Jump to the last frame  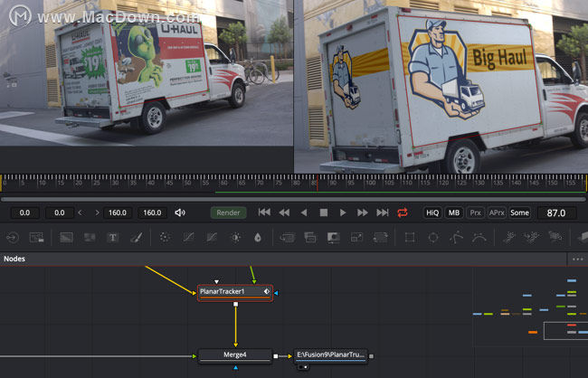383,213
